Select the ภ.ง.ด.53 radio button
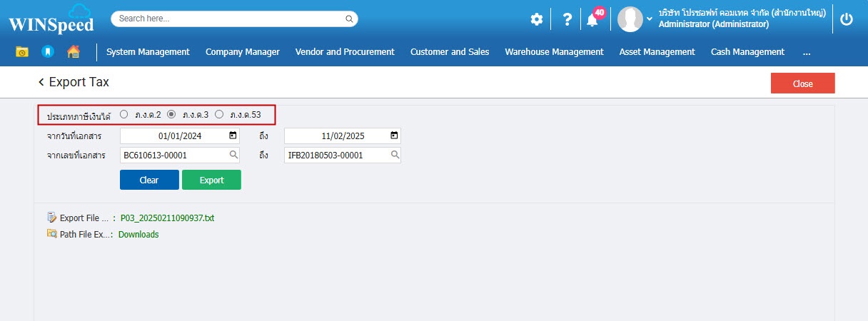The height and width of the screenshot is (321, 868). tap(219, 114)
